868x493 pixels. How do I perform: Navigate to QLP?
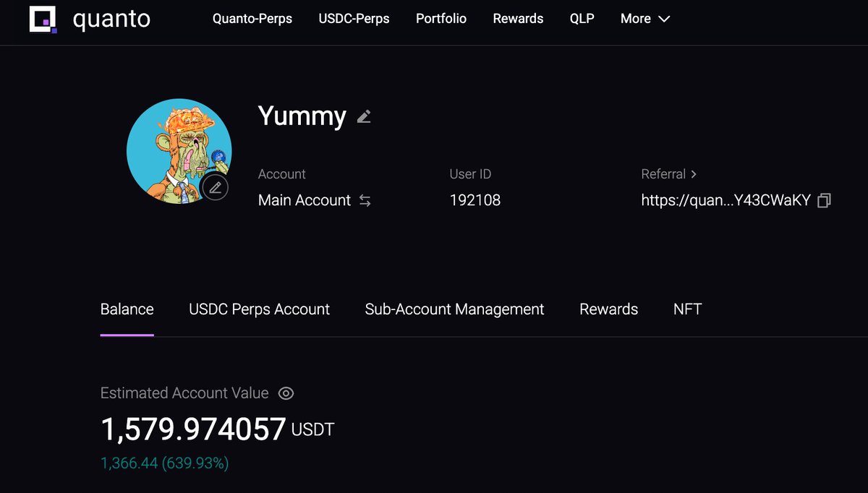[582, 19]
